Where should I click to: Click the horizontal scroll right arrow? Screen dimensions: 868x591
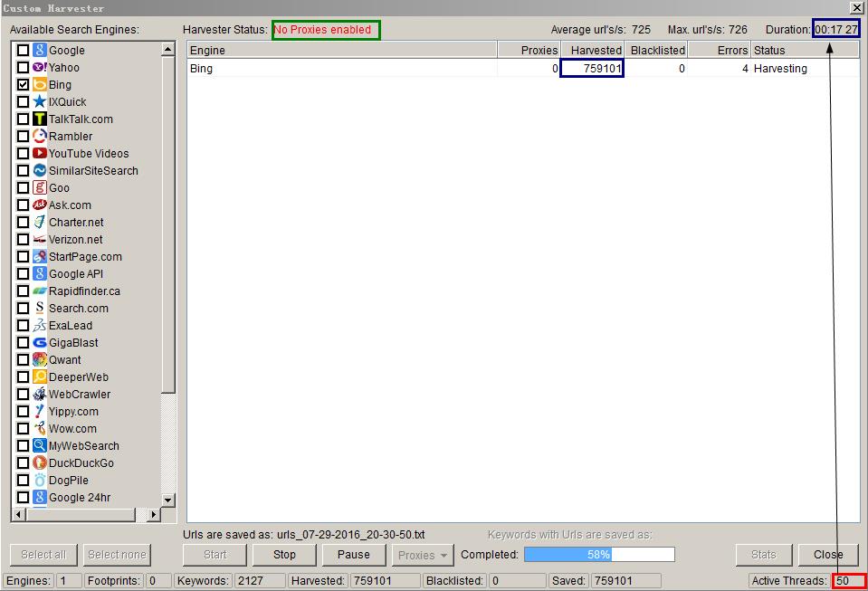(154, 515)
